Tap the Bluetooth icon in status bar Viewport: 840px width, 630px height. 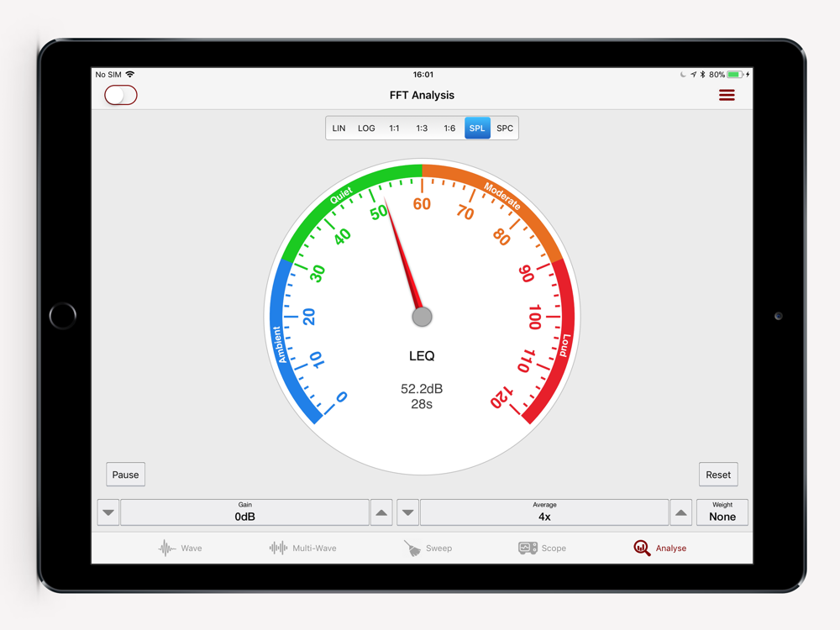(x=702, y=75)
